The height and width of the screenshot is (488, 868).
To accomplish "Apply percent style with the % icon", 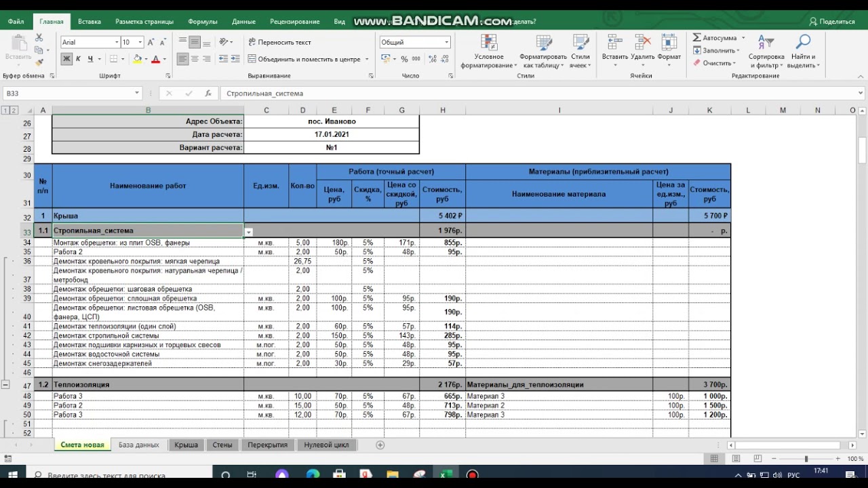I will tap(404, 59).
